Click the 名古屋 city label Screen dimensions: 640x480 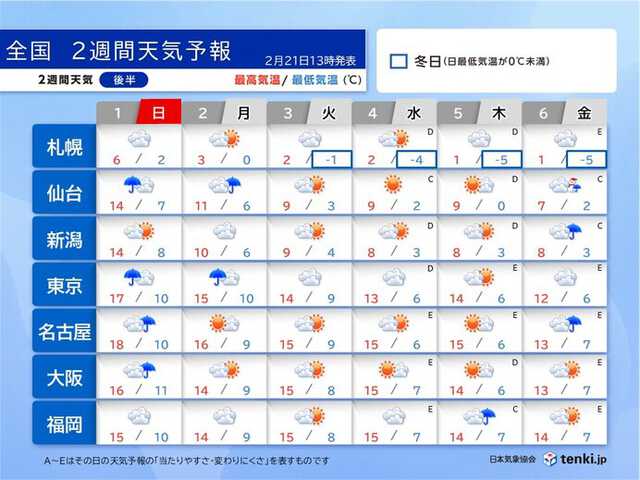[x=62, y=331]
